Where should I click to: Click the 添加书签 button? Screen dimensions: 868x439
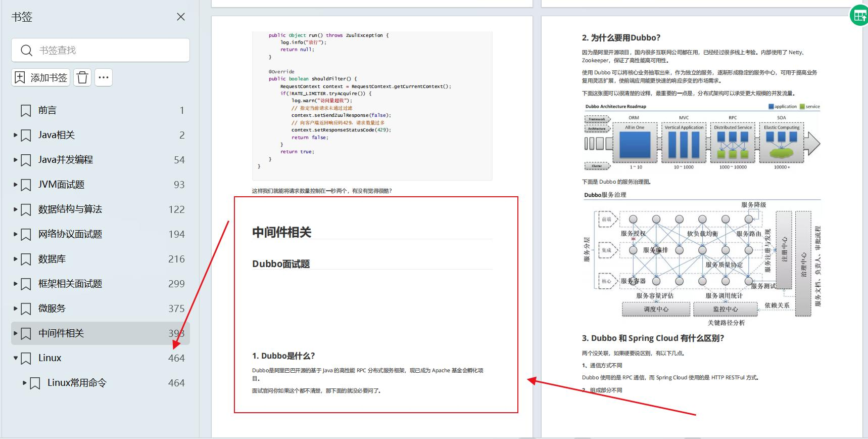[41, 77]
